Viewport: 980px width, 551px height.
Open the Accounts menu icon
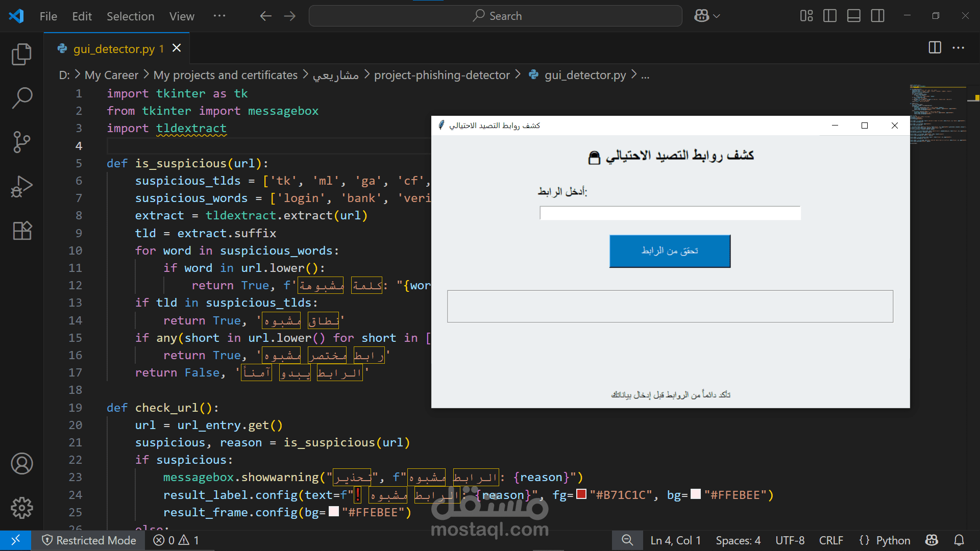21,464
